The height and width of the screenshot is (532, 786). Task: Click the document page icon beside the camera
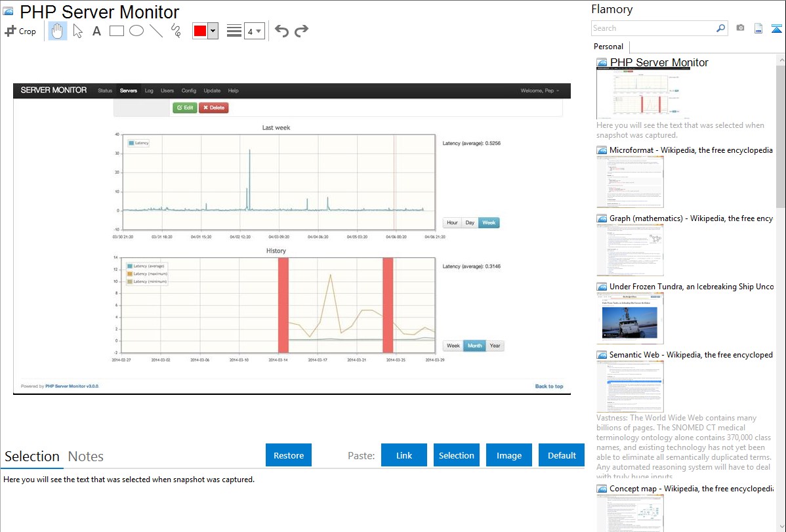click(758, 28)
